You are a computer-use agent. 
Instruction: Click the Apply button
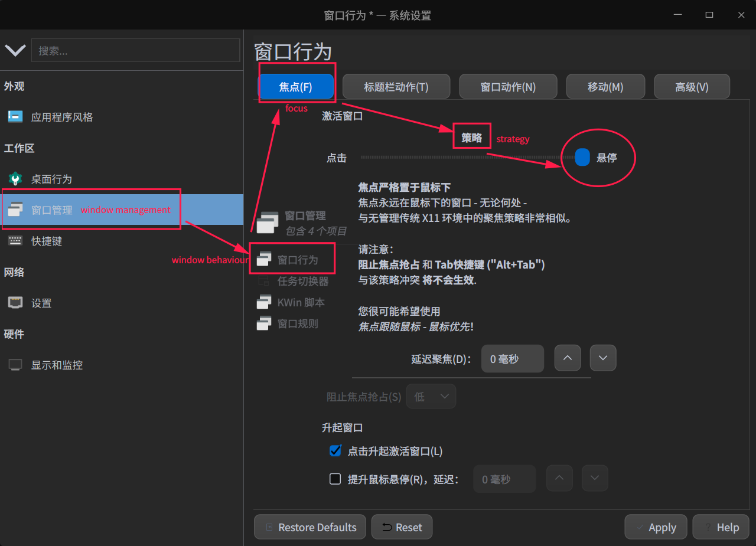[x=656, y=527]
